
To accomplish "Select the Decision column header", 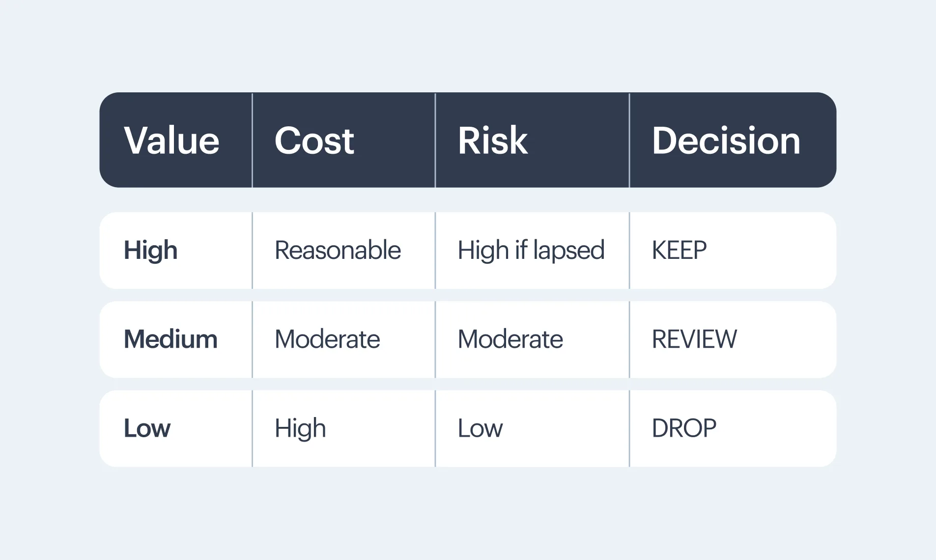I will [x=726, y=140].
